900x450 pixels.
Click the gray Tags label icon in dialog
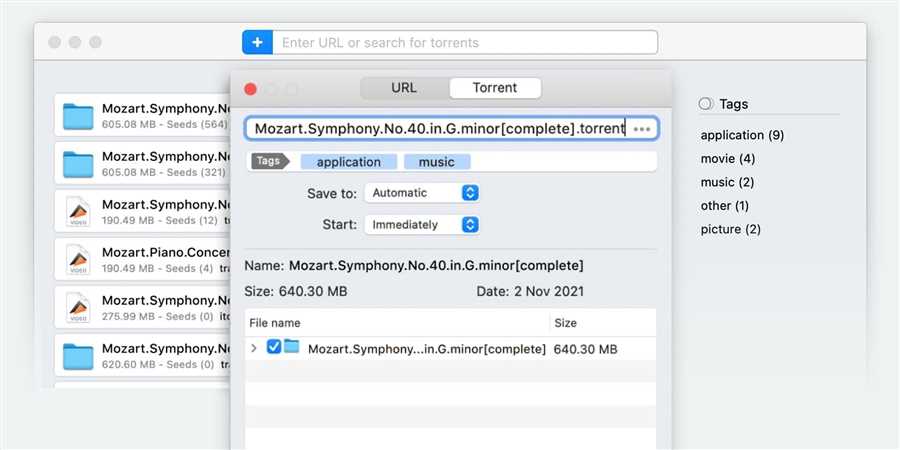(x=268, y=161)
